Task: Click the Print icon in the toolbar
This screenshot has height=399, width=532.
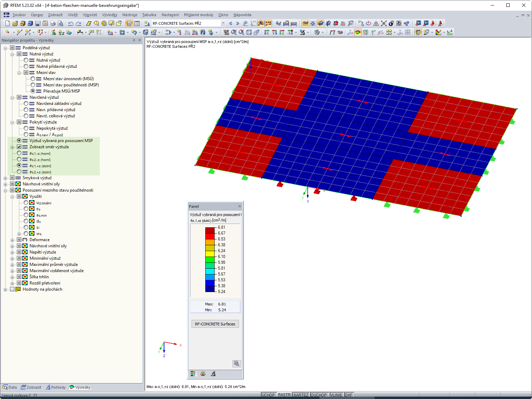Action: [53, 23]
